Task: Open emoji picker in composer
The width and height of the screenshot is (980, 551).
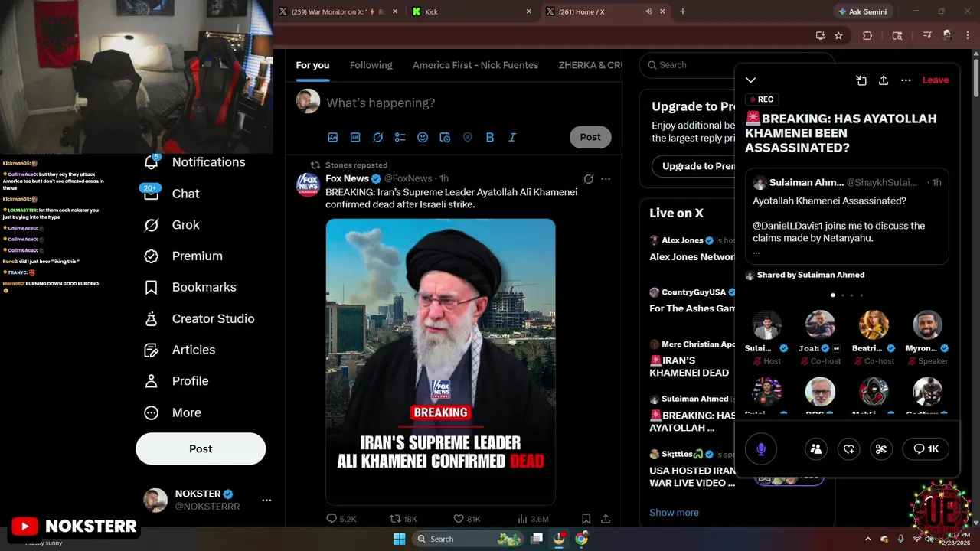Action: 423,137
